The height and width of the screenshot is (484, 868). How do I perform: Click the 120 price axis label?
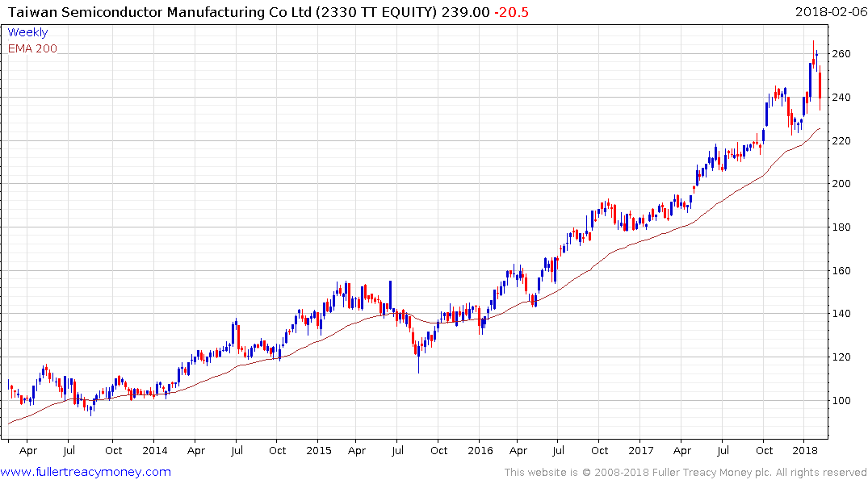click(x=841, y=357)
